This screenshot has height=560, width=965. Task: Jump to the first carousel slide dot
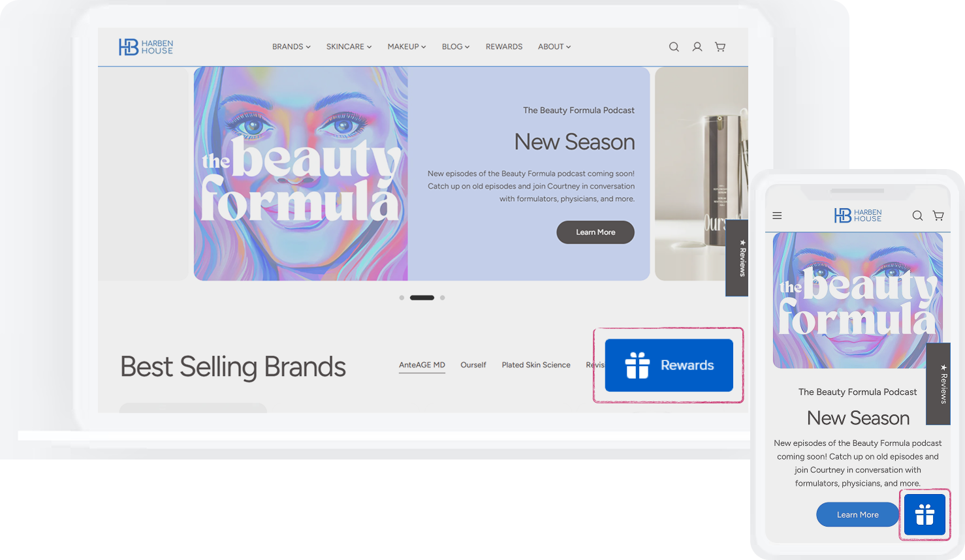click(x=402, y=298)
